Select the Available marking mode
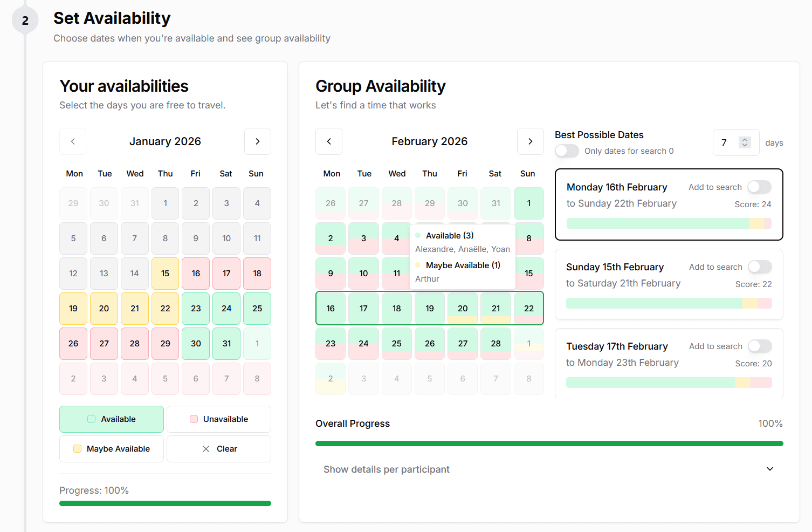Viewport: 812px width, 532px height. 111,419
